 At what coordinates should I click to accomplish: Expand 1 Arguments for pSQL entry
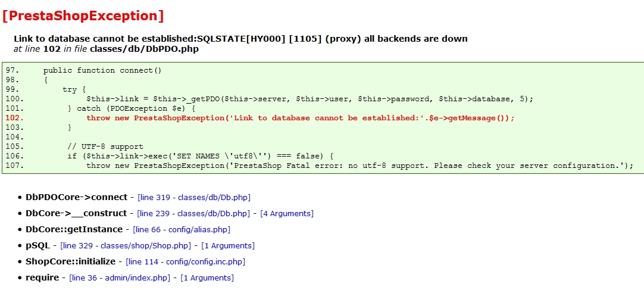(x=228, y=246)
